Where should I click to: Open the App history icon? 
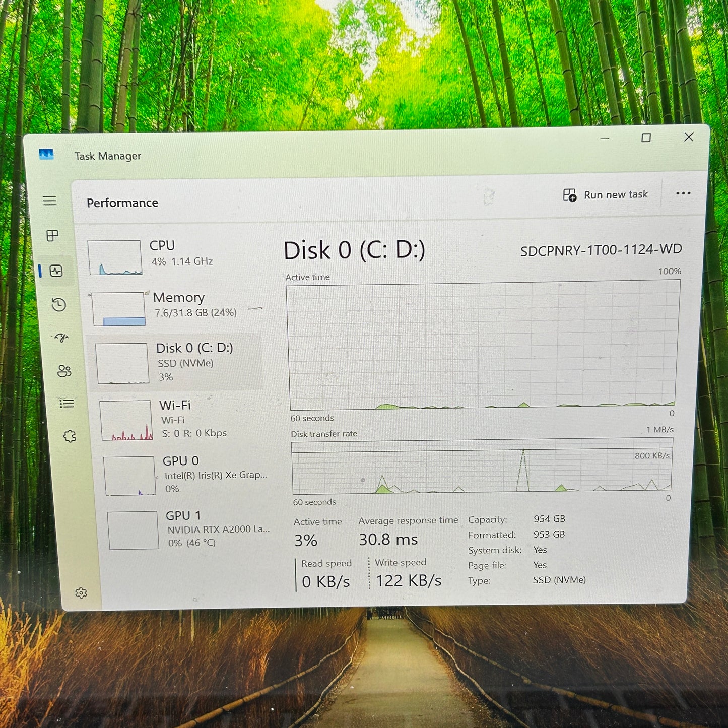(59, 305)
